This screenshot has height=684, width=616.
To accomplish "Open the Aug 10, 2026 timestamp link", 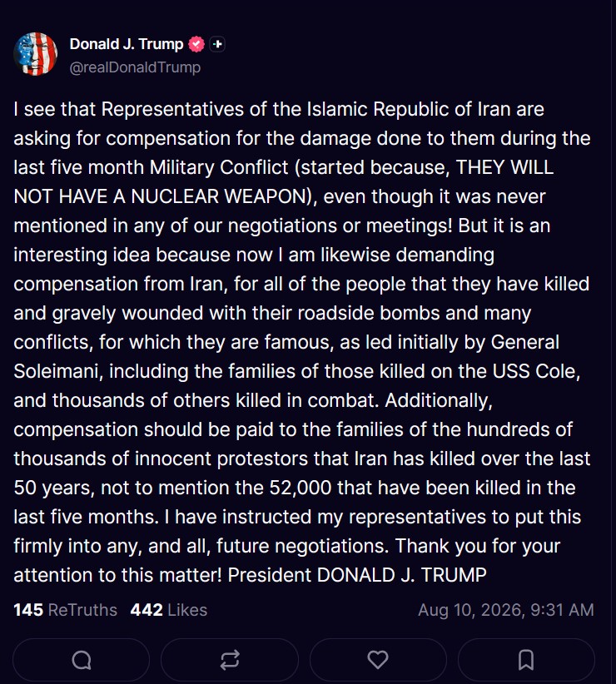I will click(506, 610).
